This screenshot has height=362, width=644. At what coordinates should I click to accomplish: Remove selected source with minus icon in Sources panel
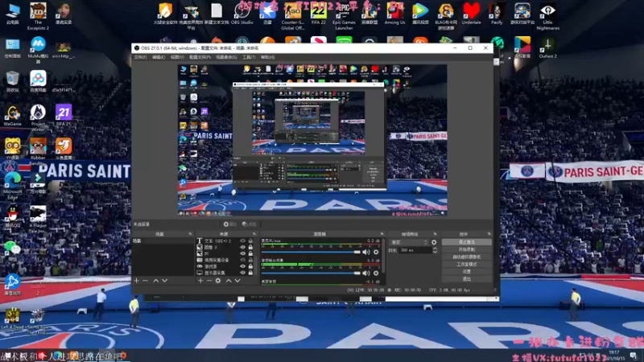pos(209,281)
